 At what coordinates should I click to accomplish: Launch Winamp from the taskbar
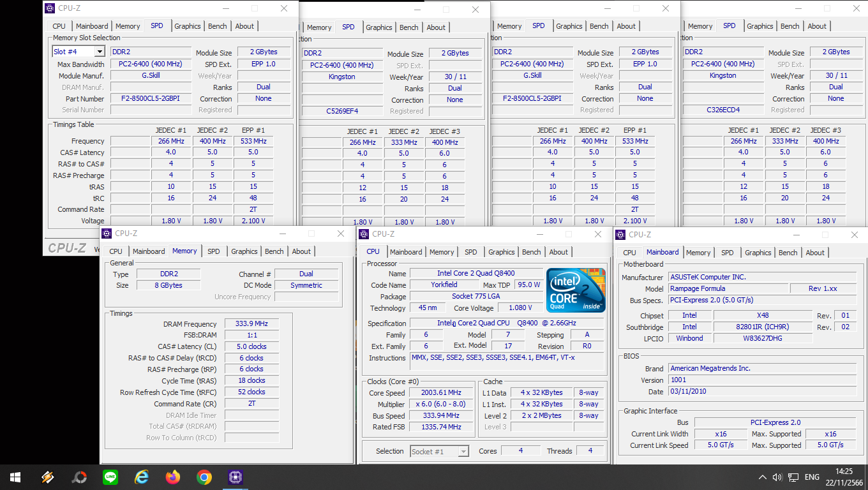47,477
